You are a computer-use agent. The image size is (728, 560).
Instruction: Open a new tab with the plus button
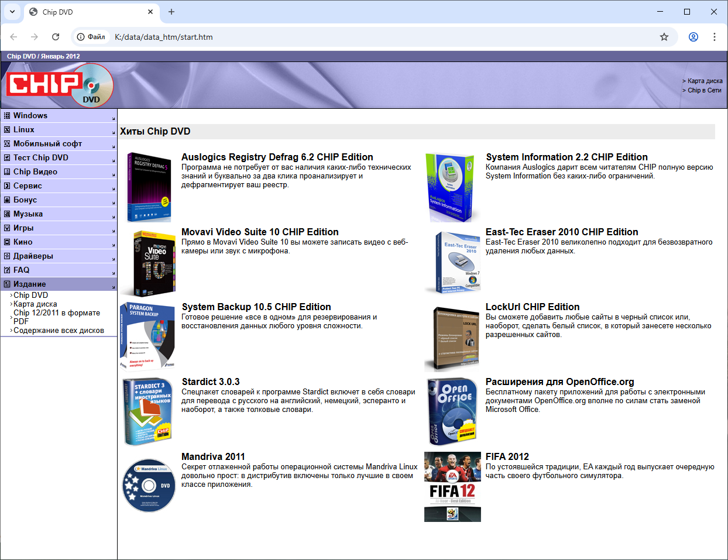click(171, 12)
